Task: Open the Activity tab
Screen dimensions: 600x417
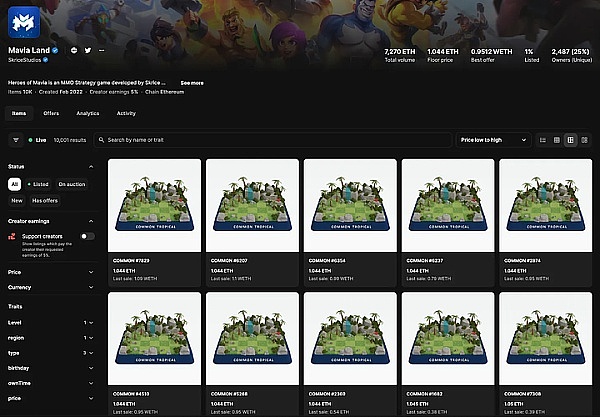Action: click(x=126, y=113)
